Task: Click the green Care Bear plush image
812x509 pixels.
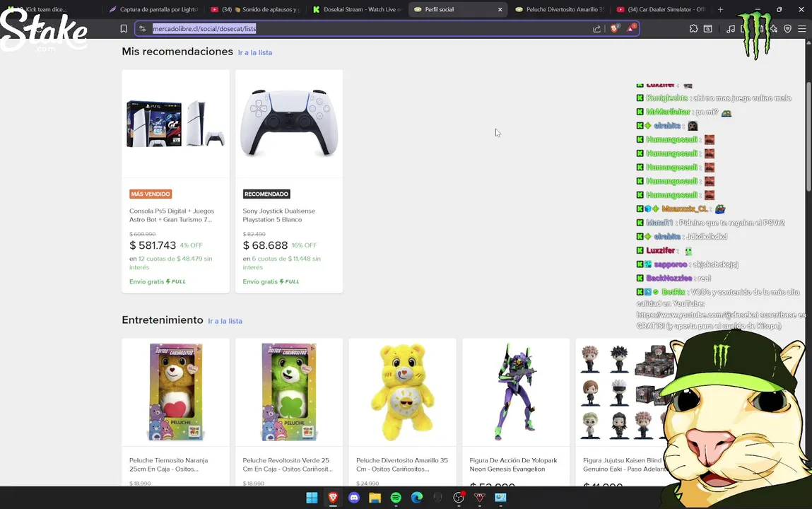Action: [x=289, y=392]
